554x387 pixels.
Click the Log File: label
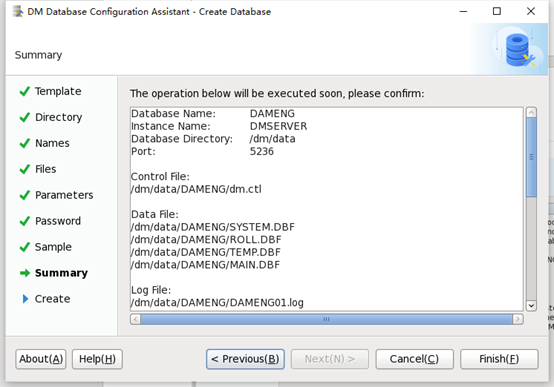coord(151,290)
